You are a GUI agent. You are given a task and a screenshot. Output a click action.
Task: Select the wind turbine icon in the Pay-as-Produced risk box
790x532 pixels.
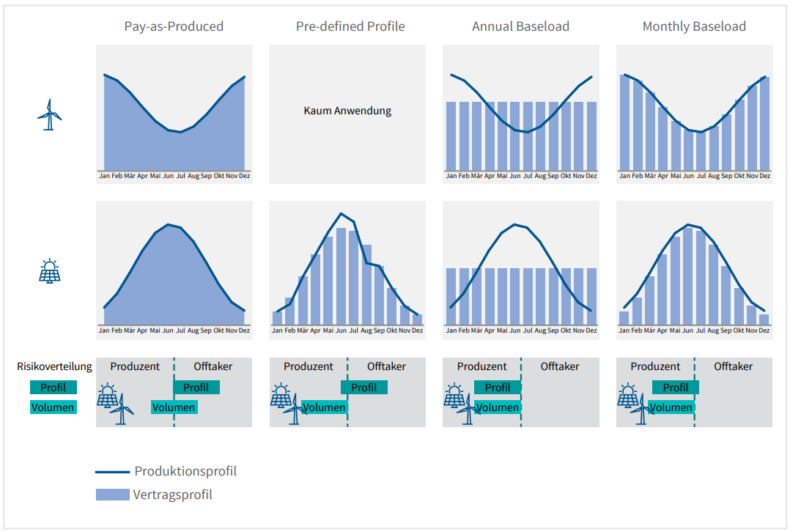click(x=125, y=410)
